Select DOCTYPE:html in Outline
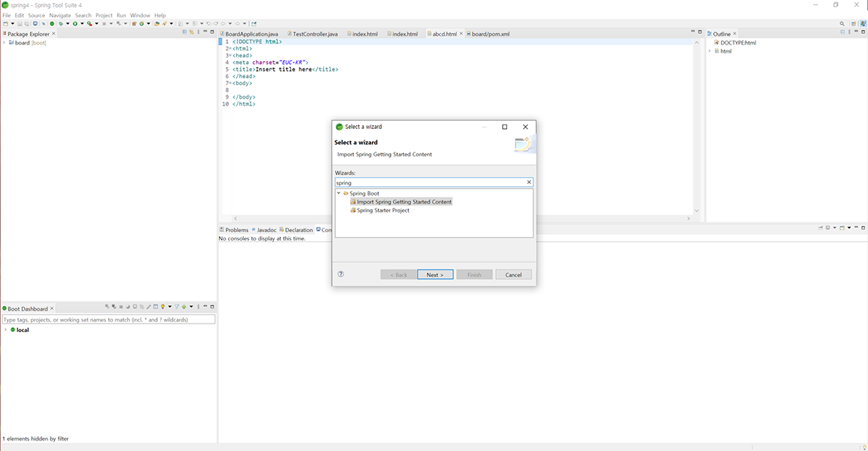This screenshot has width=868, height=451. (x=738, y=42)
